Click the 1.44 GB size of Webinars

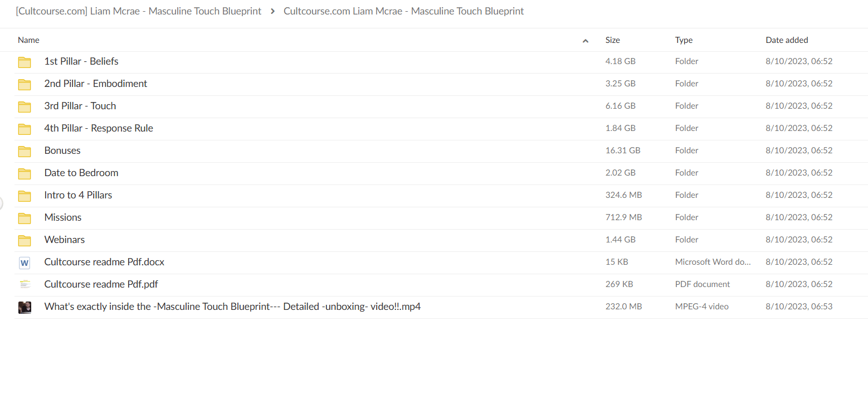621,240
